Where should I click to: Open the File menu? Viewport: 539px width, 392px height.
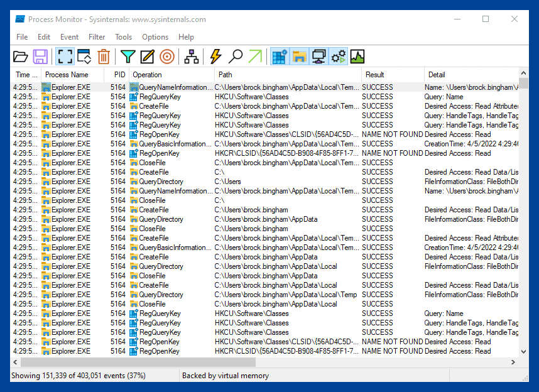coord(22,37)
